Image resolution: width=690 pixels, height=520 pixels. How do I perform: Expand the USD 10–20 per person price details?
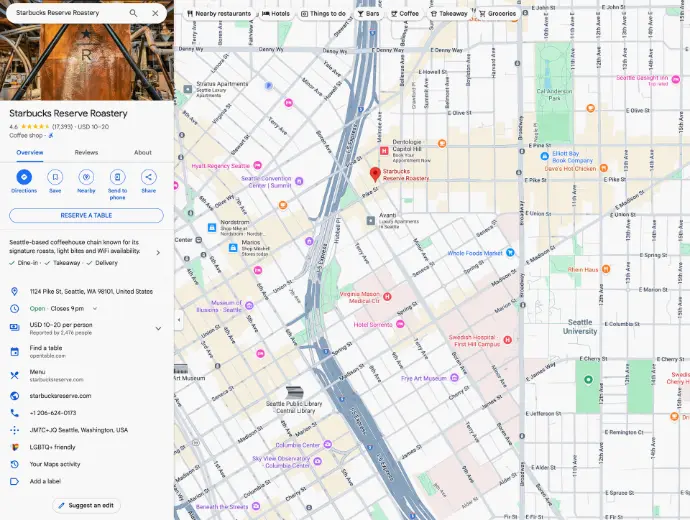(x=158, y=327)
